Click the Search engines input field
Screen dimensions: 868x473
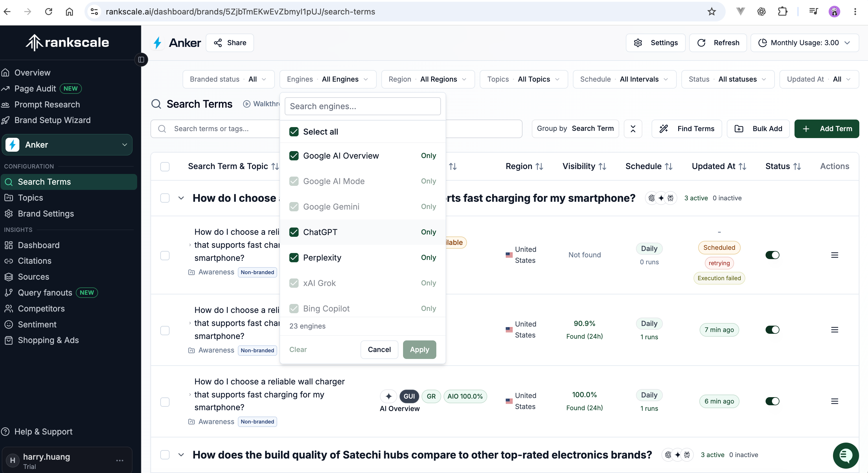click(363, 107)
